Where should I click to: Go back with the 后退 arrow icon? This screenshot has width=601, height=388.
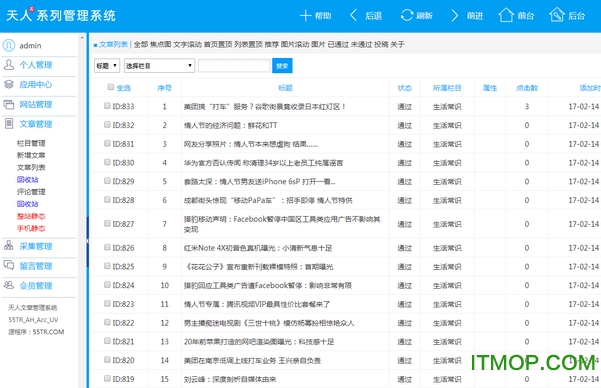click(x=354, y=15)
